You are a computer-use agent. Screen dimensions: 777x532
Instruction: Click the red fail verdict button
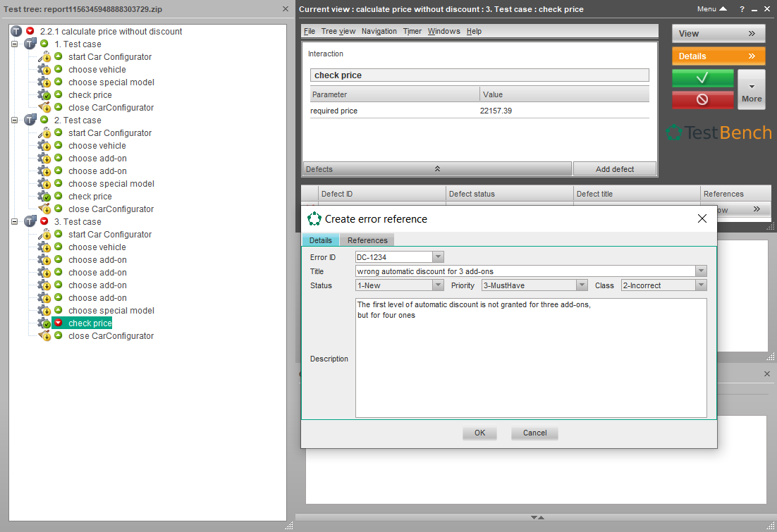coord(702,99)
